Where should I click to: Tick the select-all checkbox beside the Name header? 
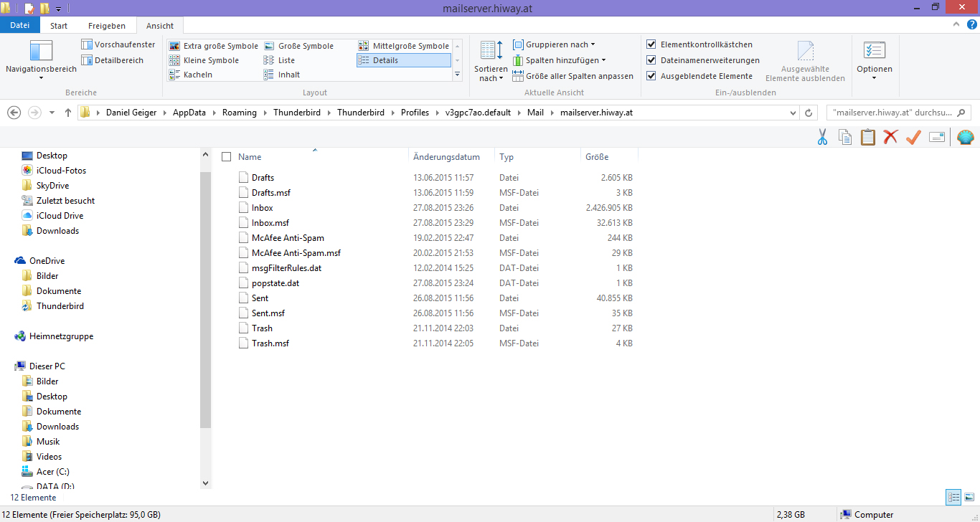[226, 157]
